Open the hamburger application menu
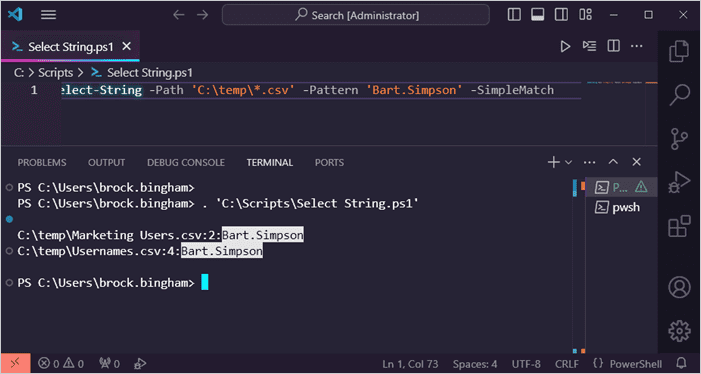This screenshot has width=701, height=374. tap(48, 15)
